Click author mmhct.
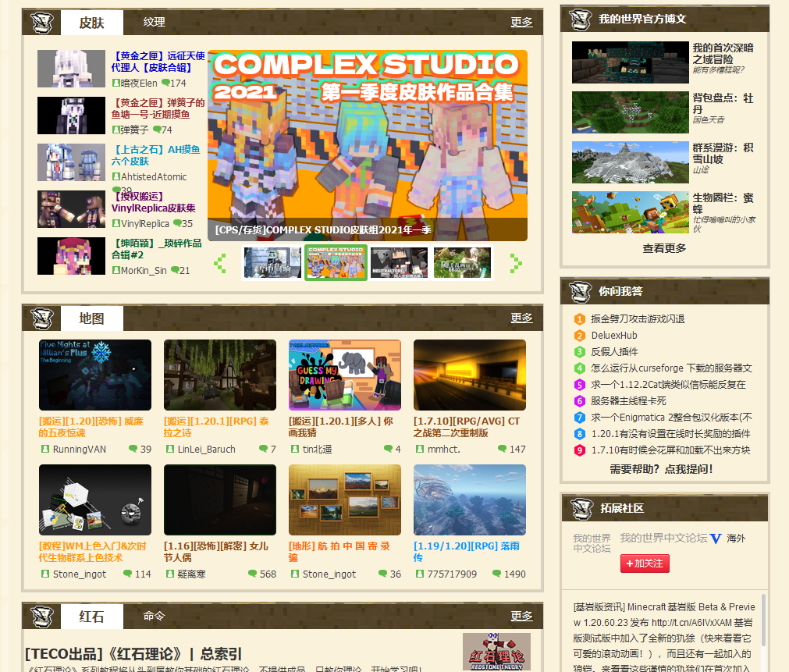The width and height of the screenshot is (789, 672). click(444, 449)
